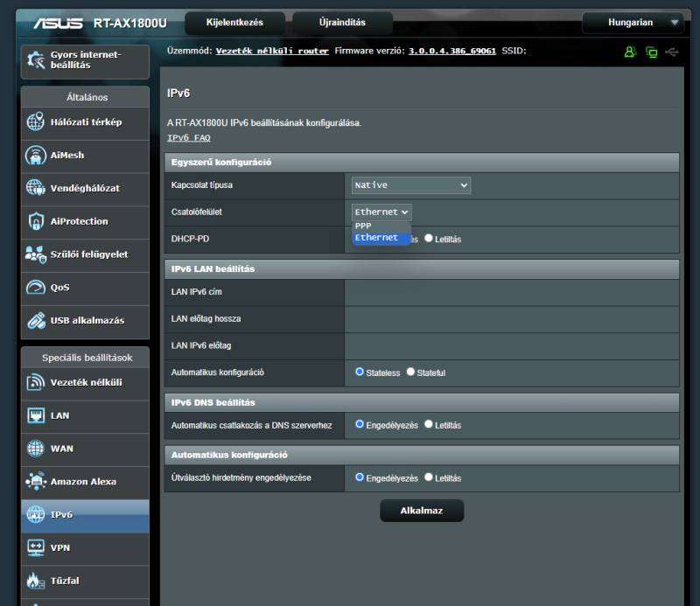
Task: Click the LAN IPv6 cím label
Action: tap(196, 292)
